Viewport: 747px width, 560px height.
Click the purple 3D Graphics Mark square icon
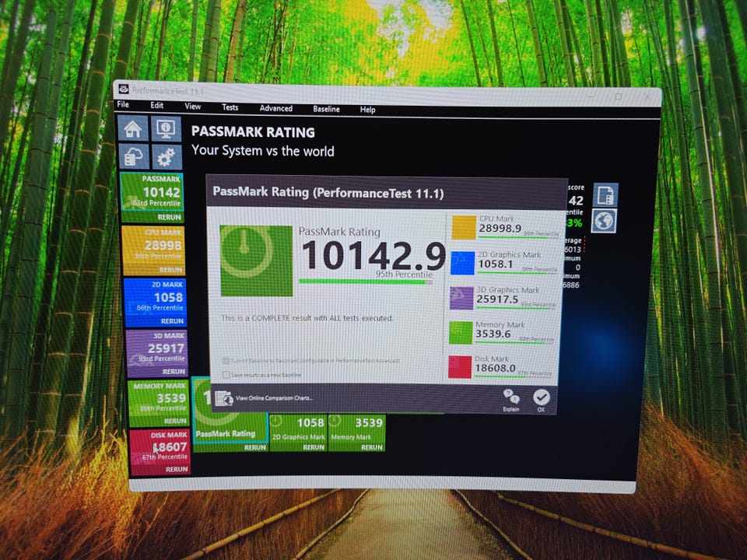pos(461,298)
